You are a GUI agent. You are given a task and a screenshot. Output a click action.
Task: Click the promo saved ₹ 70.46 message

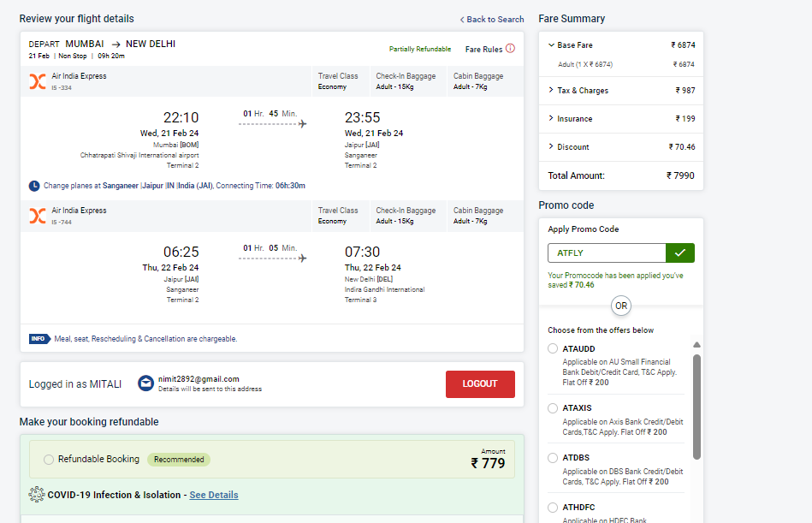[616, 280]
